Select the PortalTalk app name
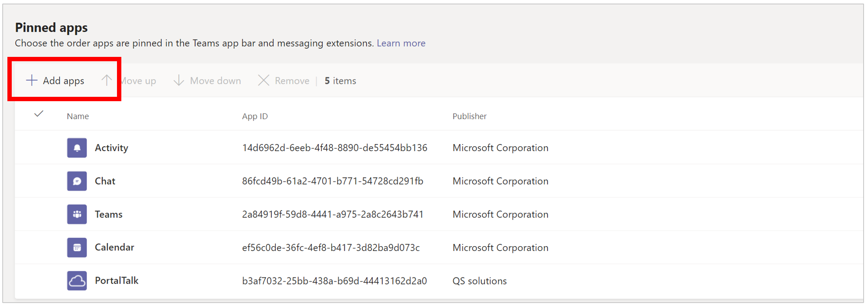Viewport: 868px width, 307px height. tap(117, 281)
